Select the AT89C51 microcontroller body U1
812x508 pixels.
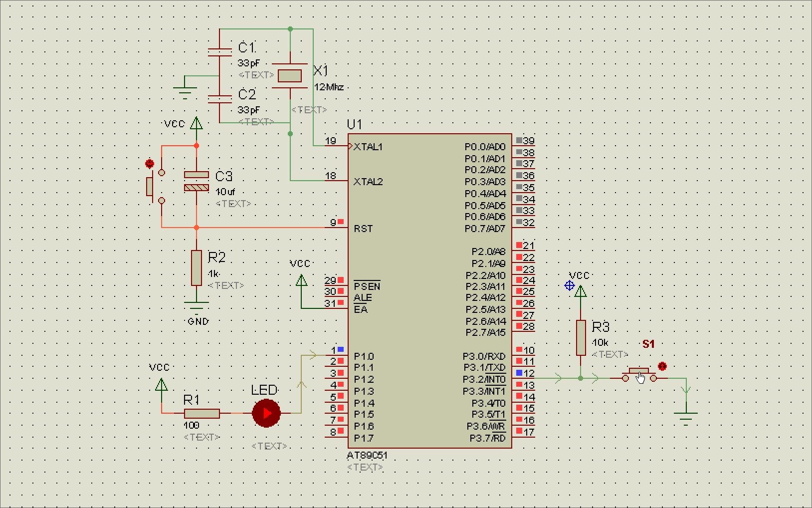pyautogui.click(x=430, y=291)
